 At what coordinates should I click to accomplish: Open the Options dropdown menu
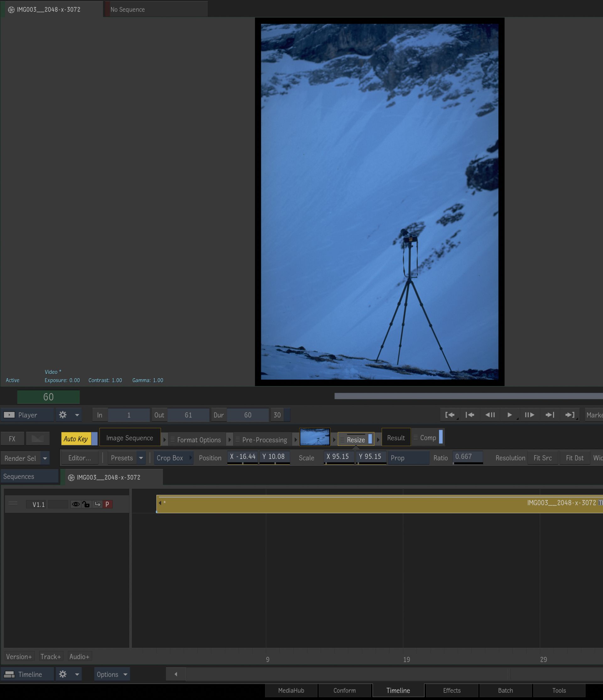(x=111, y=674)
